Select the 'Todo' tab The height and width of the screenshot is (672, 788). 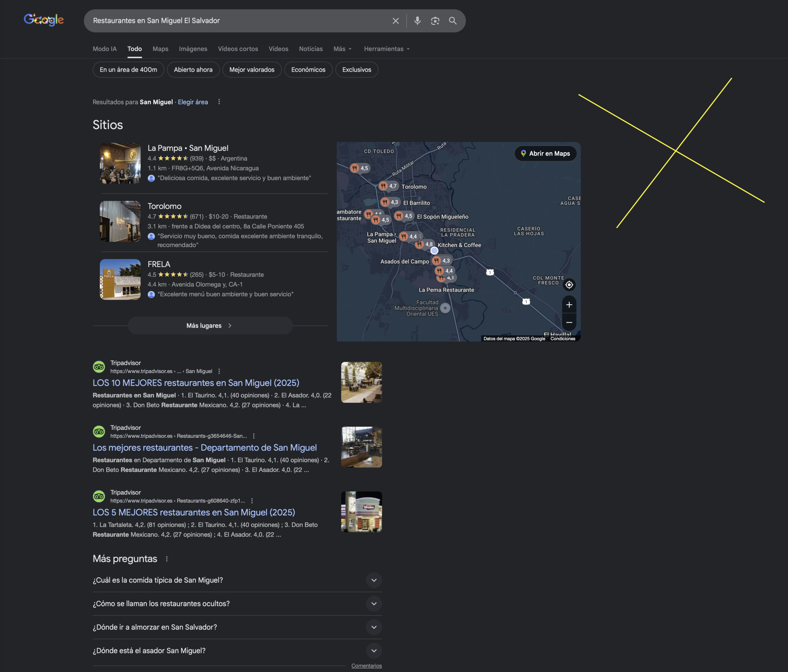click(x=135, y=49)
